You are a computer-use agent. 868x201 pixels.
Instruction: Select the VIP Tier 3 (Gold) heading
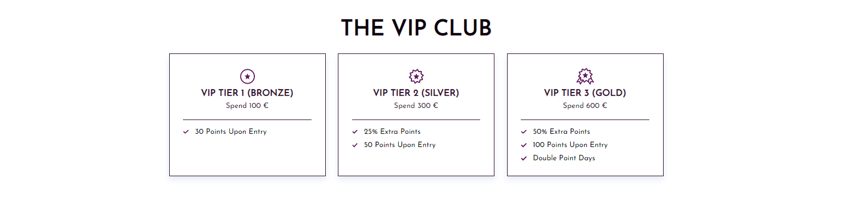(x=585, y=93)
